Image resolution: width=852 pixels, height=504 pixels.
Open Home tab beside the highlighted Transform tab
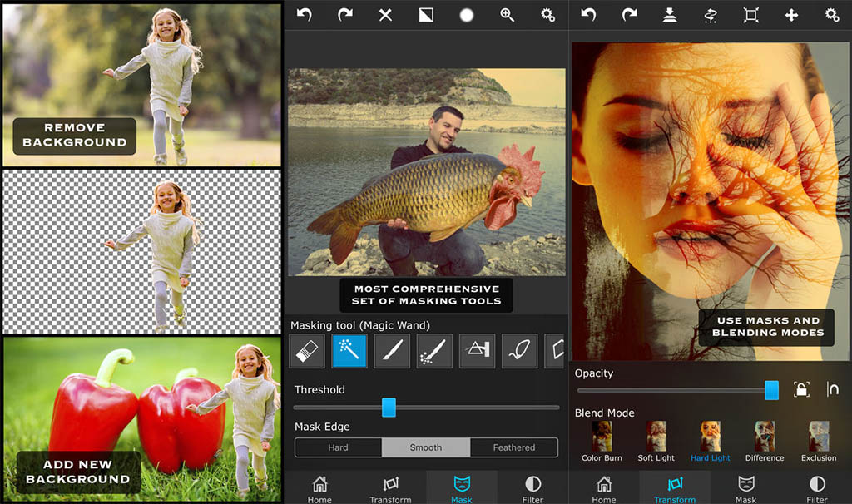[x=604, y=488]
